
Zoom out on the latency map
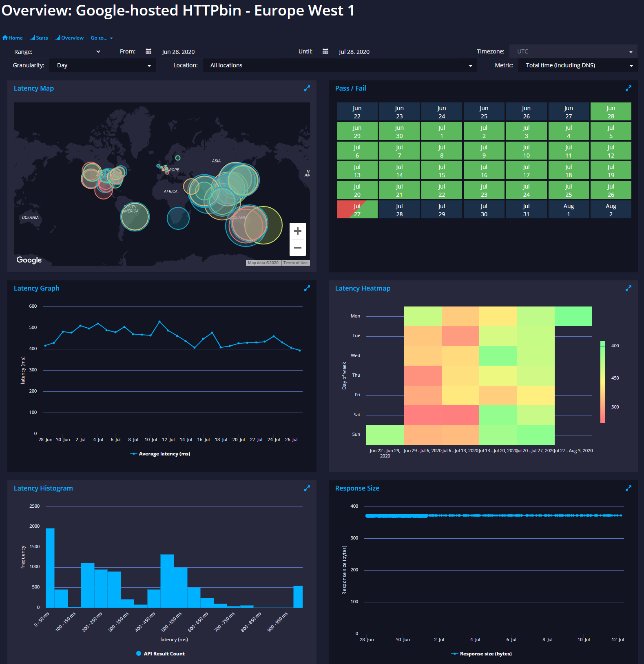[x=298, y=248]
